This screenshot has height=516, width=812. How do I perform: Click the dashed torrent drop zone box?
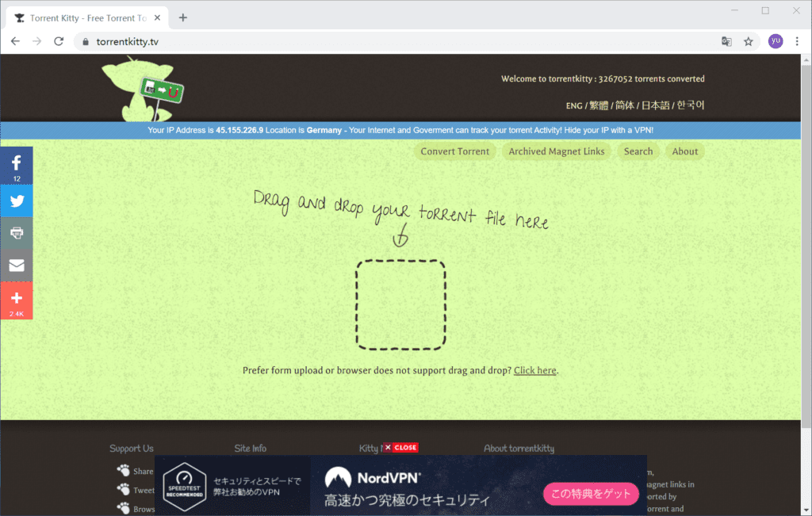pyautogui.click(x=400, y=304)
